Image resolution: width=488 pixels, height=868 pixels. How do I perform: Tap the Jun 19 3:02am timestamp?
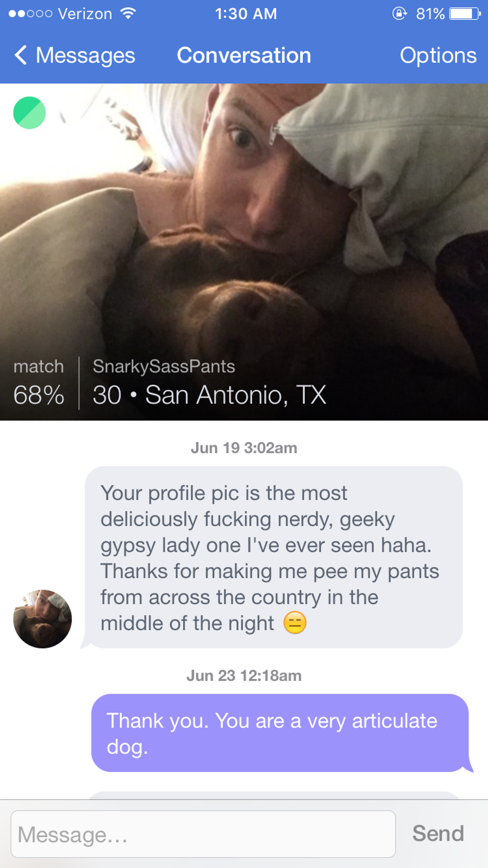(x=244, y=448)
